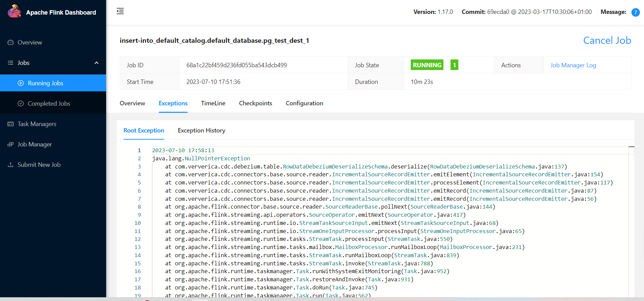This screenshot has width=644, height=301.
Task: Open the messages badge showing 7
Action: coord(635,12)
